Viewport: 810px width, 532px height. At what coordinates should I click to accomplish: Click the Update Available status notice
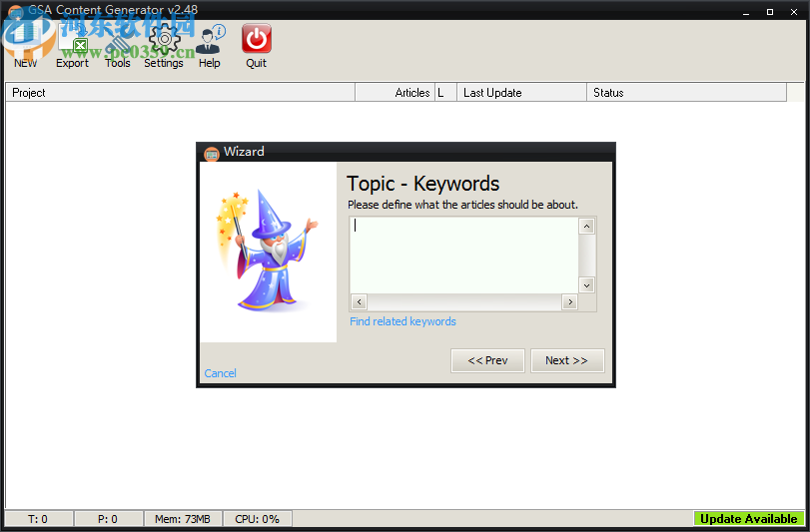tap(748, 519)
